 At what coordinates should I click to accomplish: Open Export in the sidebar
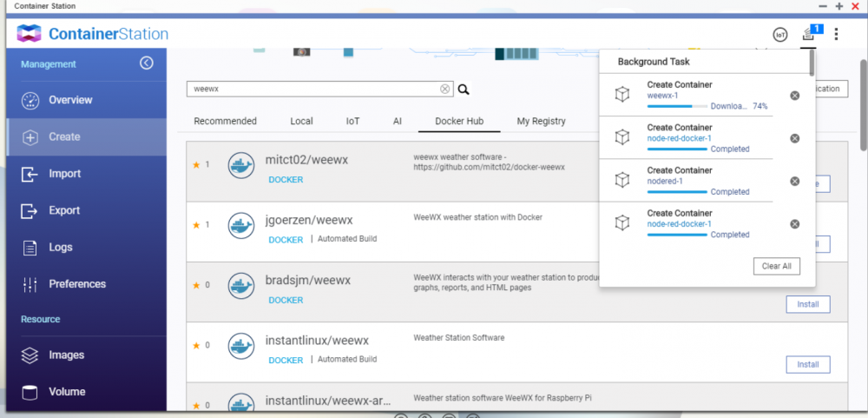coord(86,210)
